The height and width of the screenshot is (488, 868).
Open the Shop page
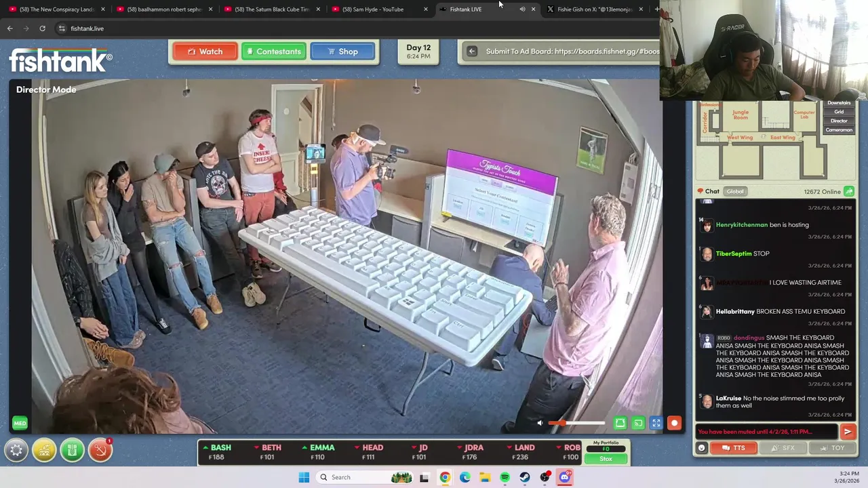click(342, 52)
